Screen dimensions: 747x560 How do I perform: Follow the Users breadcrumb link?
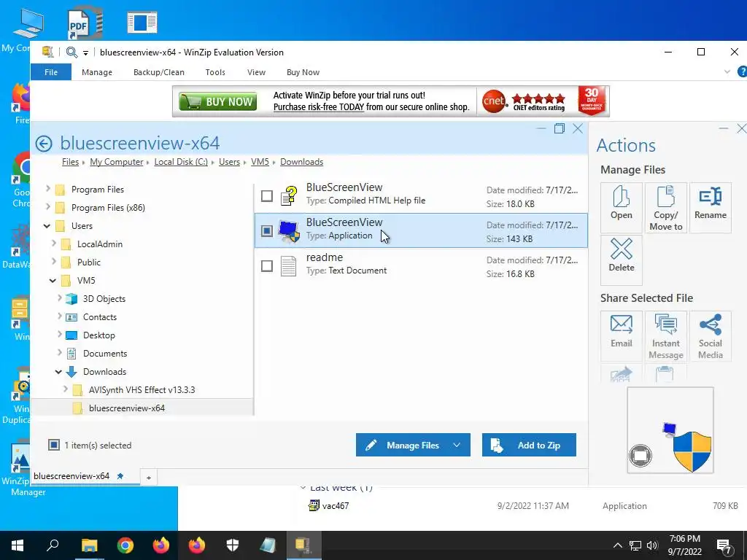229,162
